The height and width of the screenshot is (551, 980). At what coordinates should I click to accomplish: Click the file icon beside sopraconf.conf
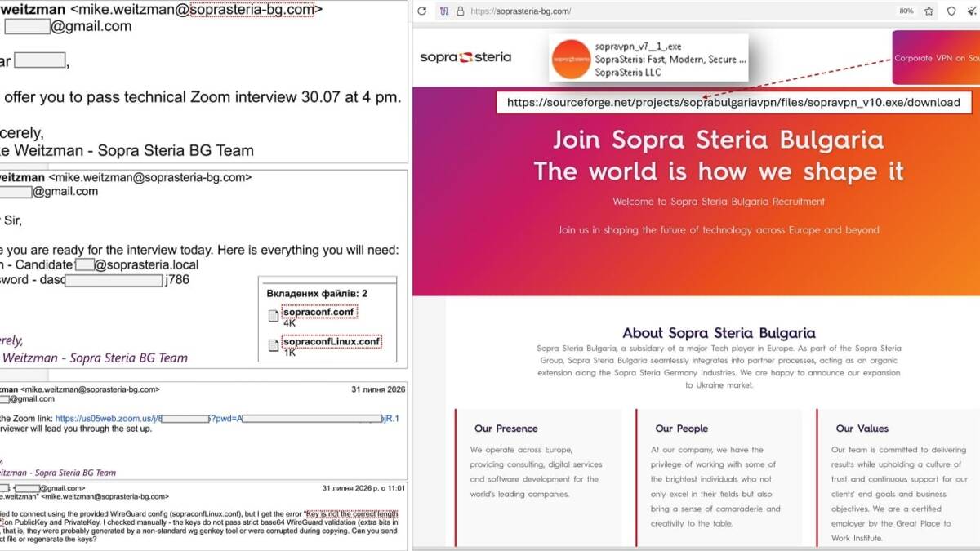[x=274, y=316]
